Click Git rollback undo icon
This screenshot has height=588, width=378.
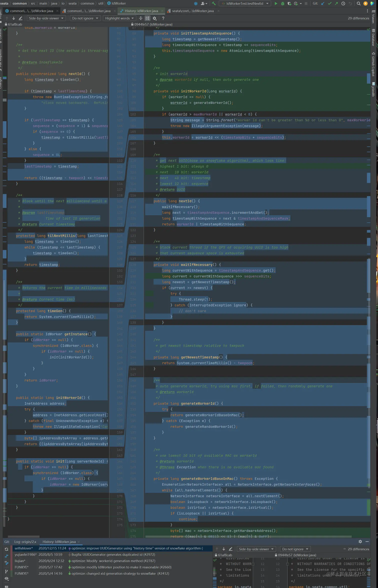pos(350,3)
